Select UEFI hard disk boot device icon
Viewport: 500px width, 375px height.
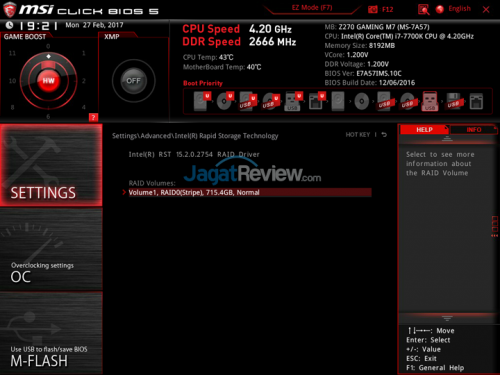202,101
